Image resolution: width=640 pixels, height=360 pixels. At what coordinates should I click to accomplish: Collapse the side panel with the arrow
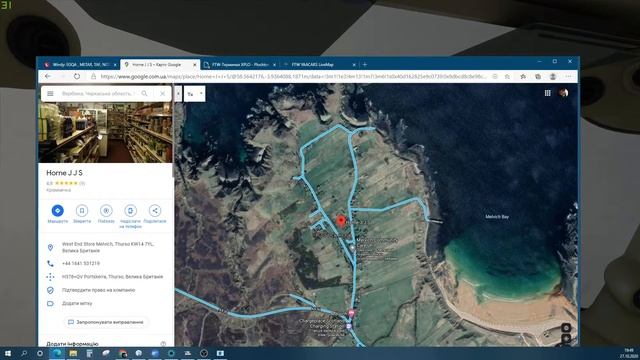click(178, 93)
